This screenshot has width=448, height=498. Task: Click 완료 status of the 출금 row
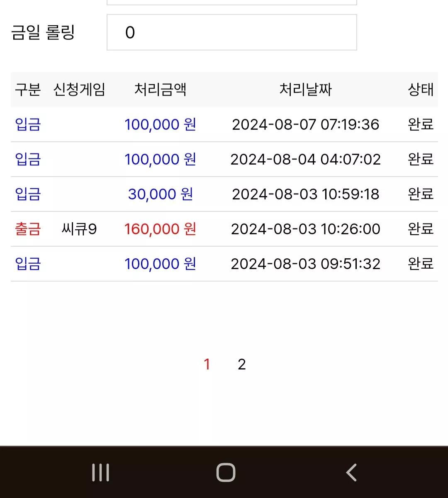point(421,229)
